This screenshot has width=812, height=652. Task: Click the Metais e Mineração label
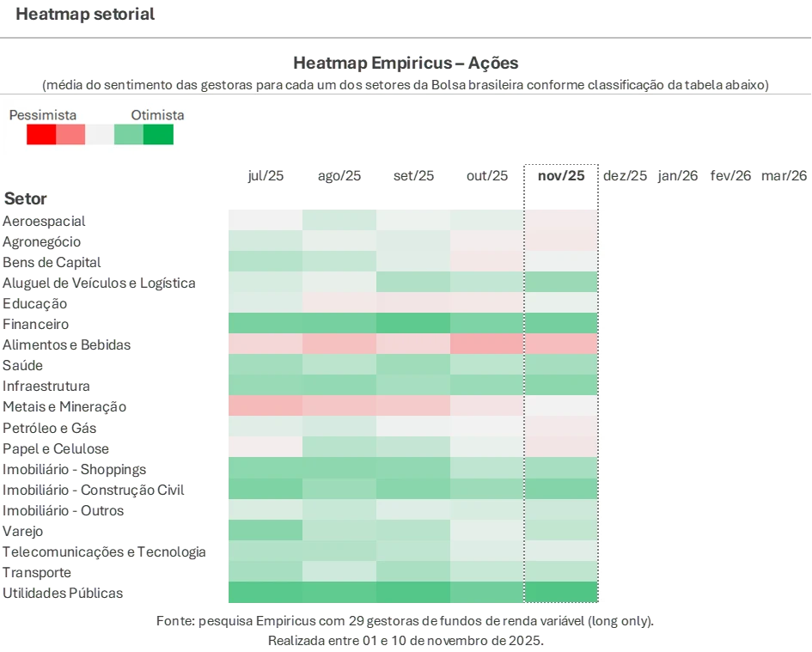64,407
